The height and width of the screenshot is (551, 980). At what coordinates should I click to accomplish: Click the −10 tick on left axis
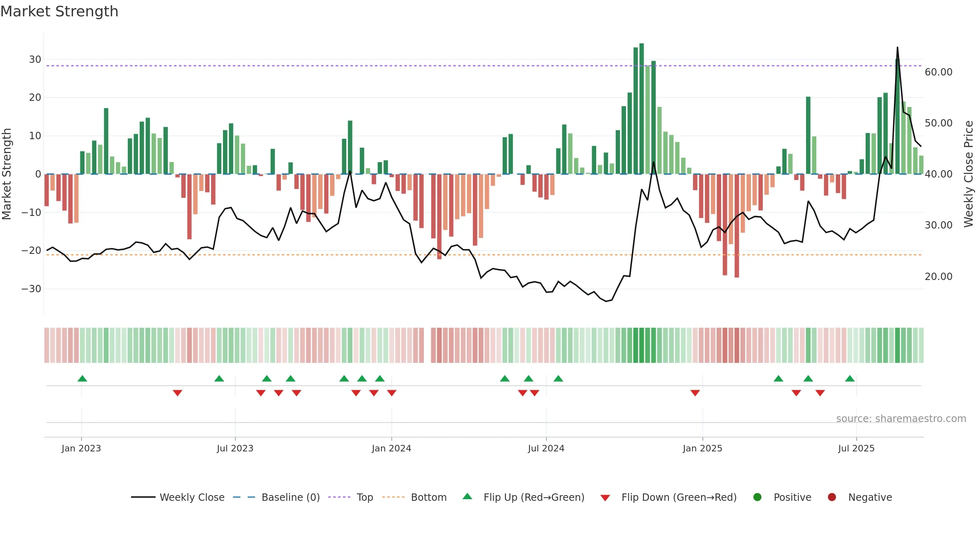tap(31, 212)
